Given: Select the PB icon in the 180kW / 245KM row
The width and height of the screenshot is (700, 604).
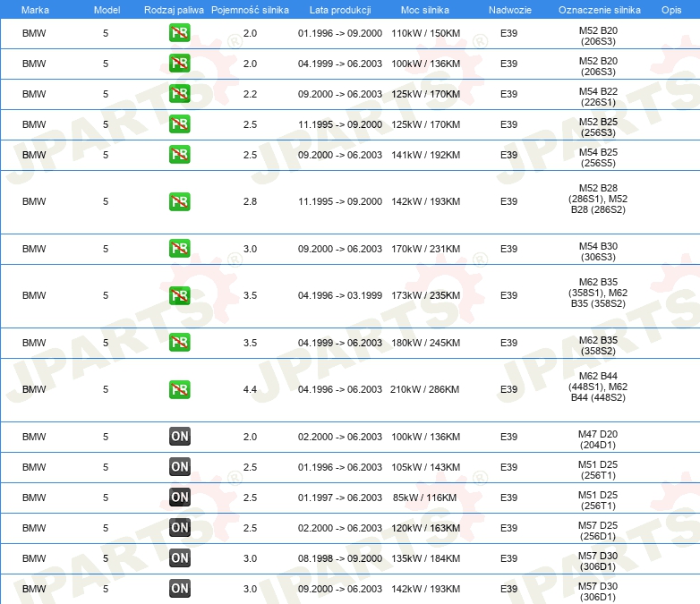Looking at the screenshot, I should click(179, 343).
